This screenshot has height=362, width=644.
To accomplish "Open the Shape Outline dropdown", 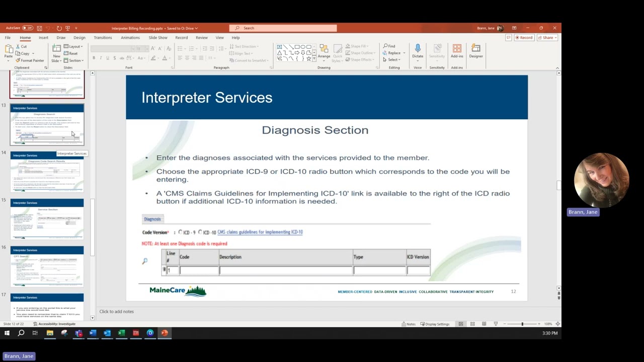I will tap(361, 53).
